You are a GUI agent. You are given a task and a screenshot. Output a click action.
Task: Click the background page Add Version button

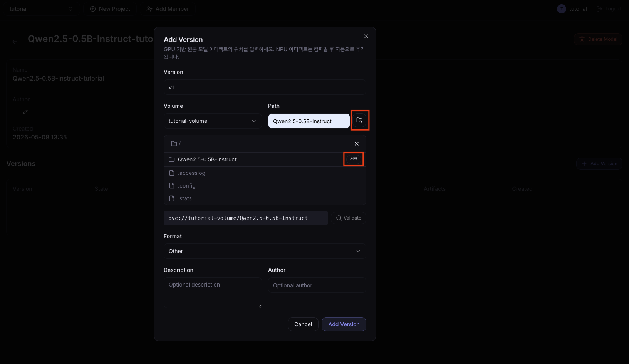(599, 164)
